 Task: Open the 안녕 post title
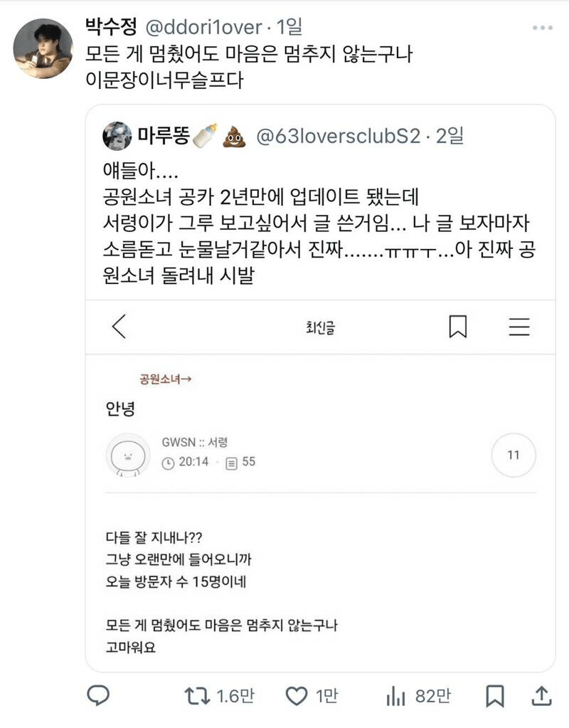(119, 409)
